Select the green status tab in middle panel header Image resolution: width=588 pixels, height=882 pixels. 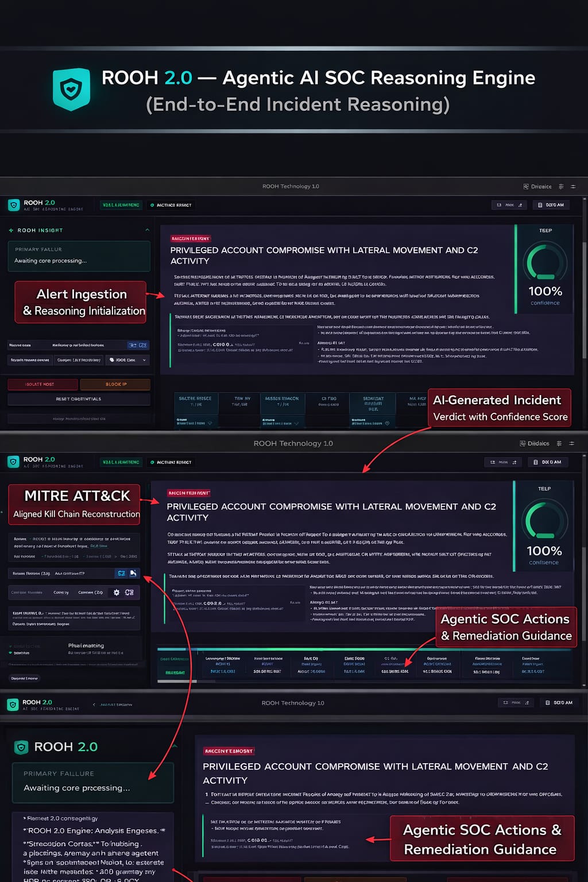point(121,462)
